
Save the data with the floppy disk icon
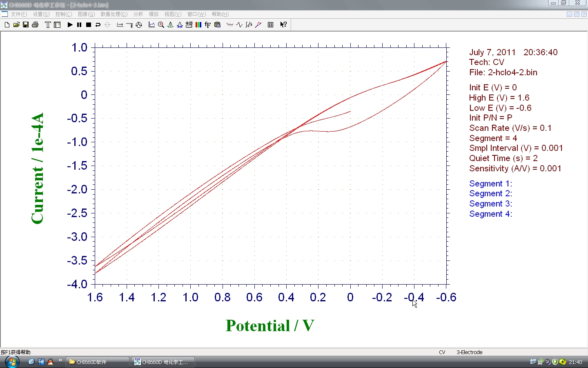[x=26, y=25]
